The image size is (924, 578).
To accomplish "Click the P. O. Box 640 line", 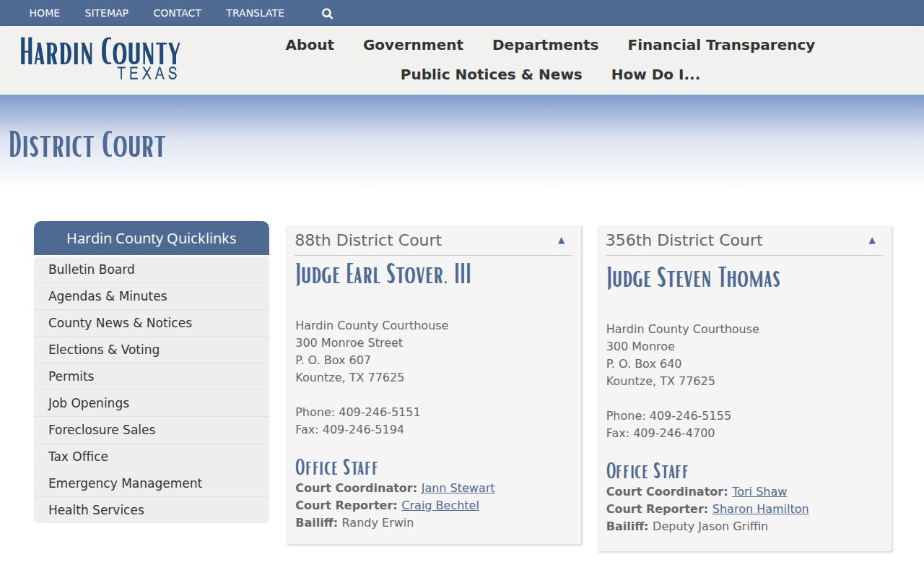I will coord(644,363).
